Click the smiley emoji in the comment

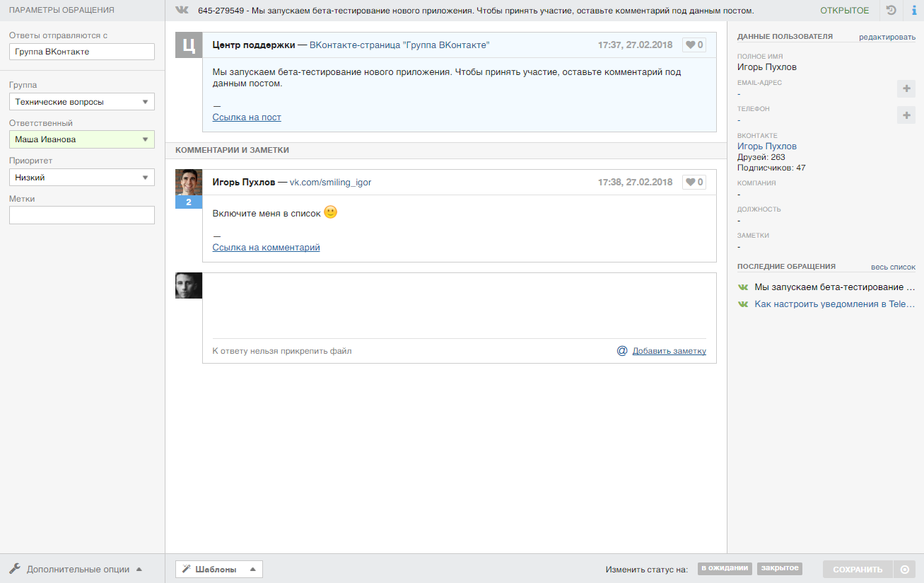click(330, 212)
